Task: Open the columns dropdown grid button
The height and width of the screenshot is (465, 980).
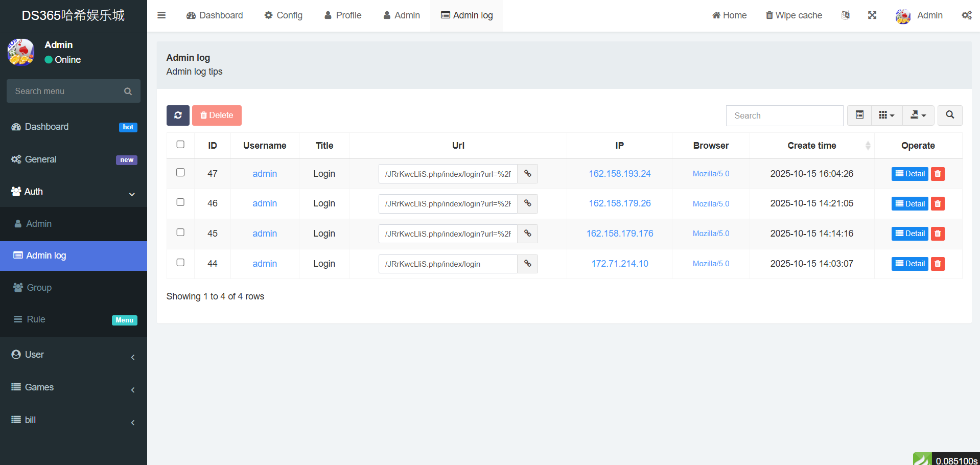Action: (886, 115)
